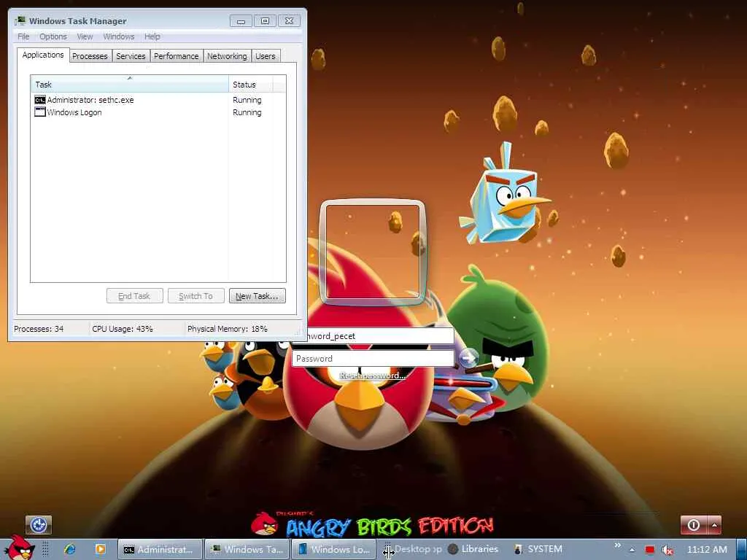Click the Task Manager title bar icon
747x560 pixels.
[20, 21]
